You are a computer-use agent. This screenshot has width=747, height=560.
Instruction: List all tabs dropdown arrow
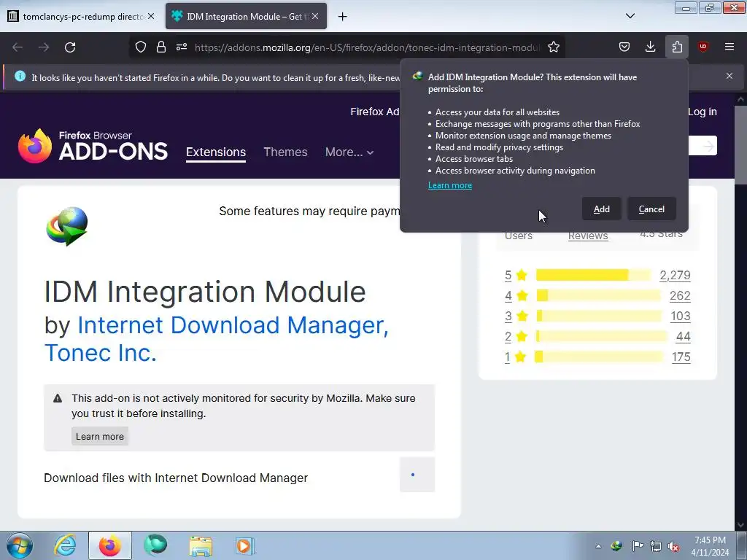coord(630,16)
